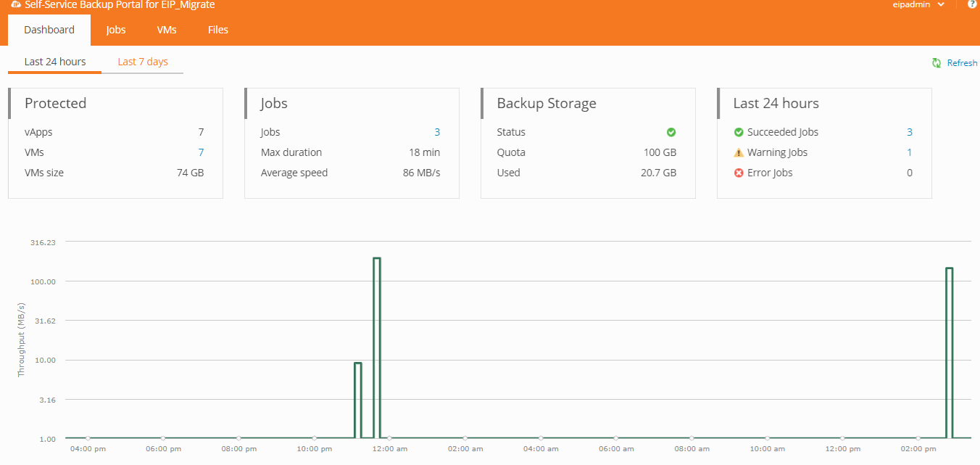Open the protected VMs count link

(201, 152)
